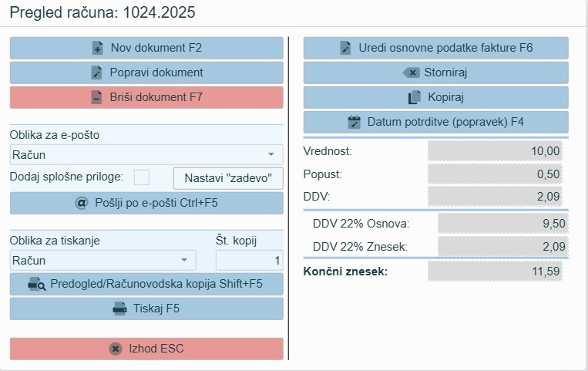Click the Vrednost amount field
588x371 pixels.
tap(497, 151)
